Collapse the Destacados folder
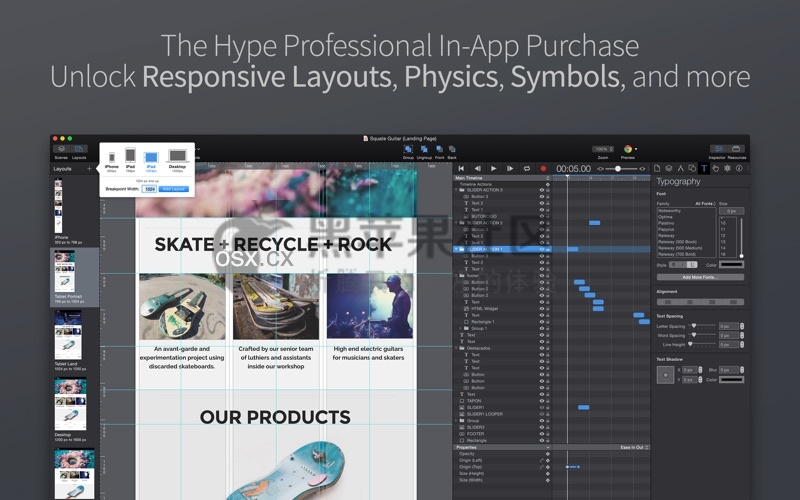 pyautogui.click(x=456, y=348)
